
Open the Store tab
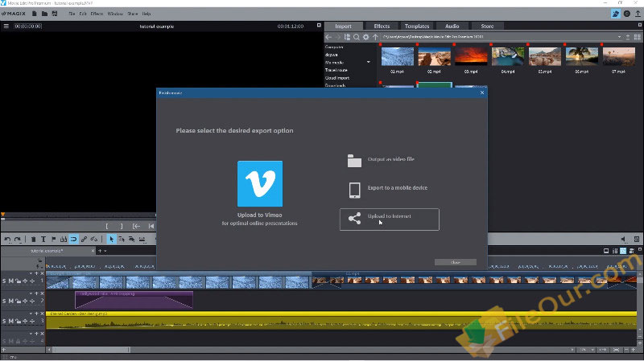(487, 27)
